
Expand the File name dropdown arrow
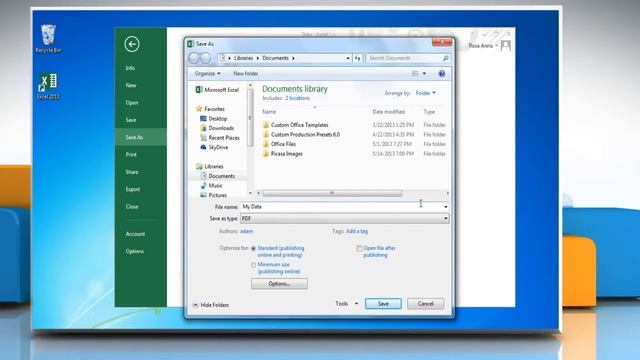pos(445,207)
